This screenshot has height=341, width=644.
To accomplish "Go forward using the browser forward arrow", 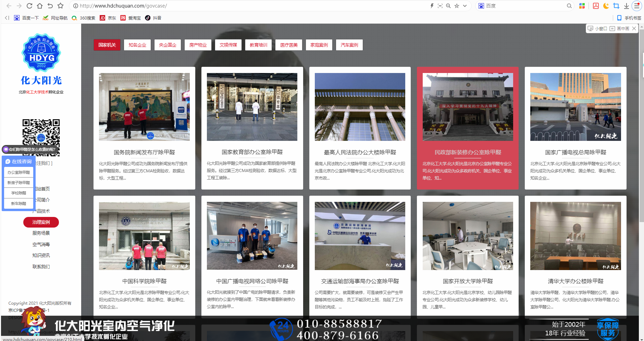I will [x=19, y=6].
